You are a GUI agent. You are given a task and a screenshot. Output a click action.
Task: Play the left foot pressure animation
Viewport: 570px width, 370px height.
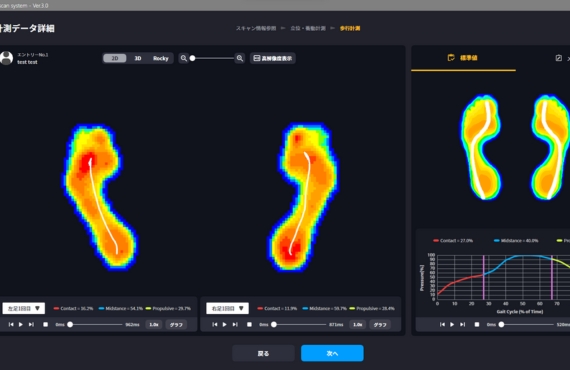tap(21, 324)
